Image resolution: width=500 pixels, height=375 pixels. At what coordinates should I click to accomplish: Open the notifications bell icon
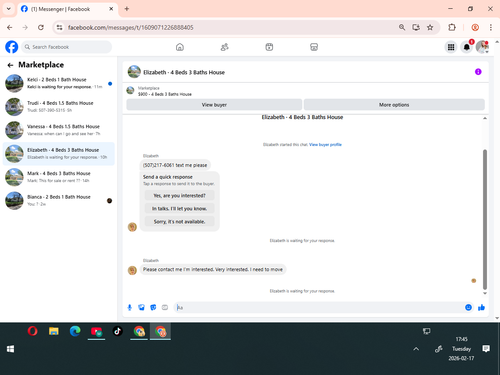point(467,47)
